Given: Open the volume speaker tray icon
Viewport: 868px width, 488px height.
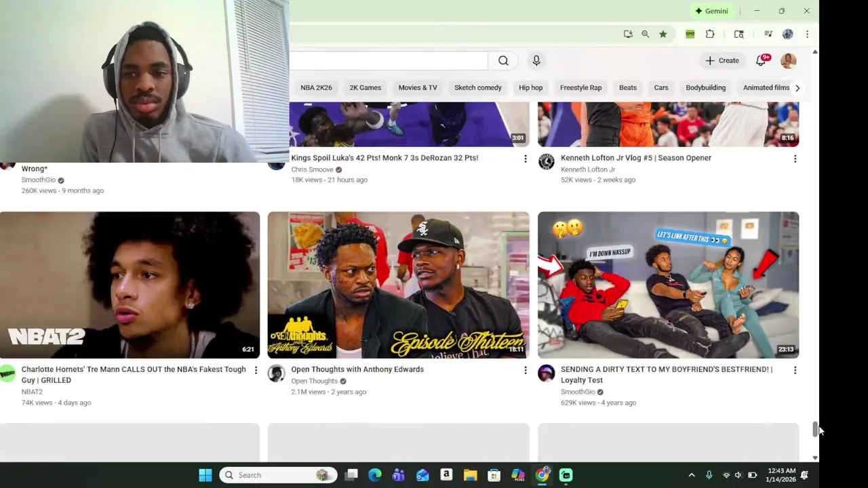Looking at the screenshot, I should pyautogui.click(x=738, y=475).
